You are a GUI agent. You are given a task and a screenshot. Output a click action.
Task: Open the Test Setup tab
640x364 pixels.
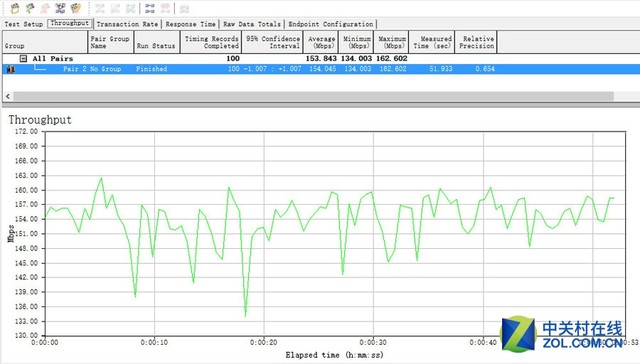coord(24,24)
